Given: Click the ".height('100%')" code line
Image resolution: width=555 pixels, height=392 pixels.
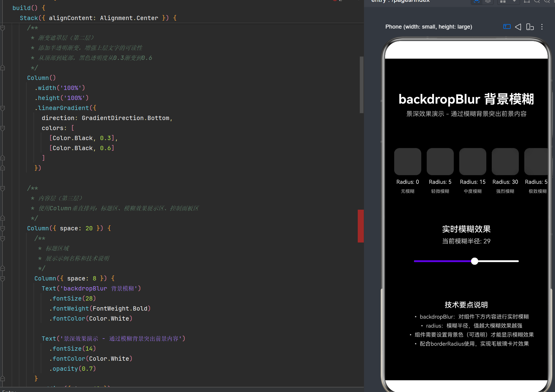Looking at the screenshot, I should click(62, 98).
